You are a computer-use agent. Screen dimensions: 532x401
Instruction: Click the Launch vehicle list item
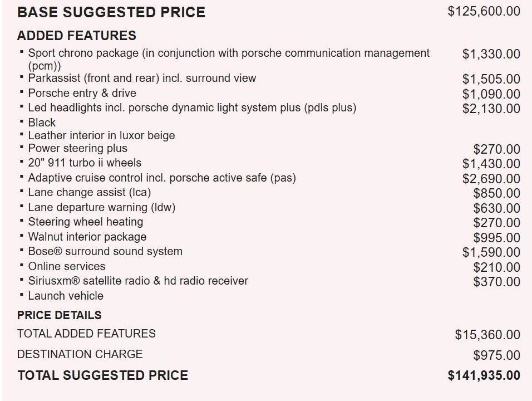pos(66,296)
